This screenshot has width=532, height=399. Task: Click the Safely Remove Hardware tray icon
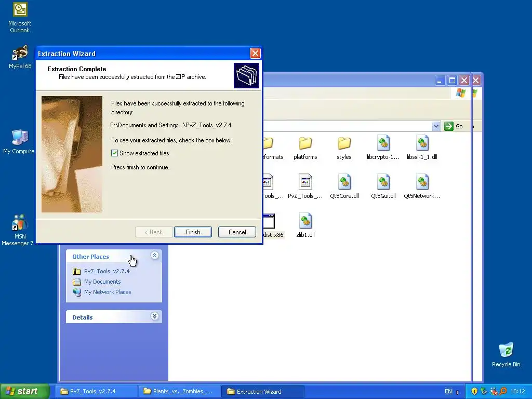484,391
